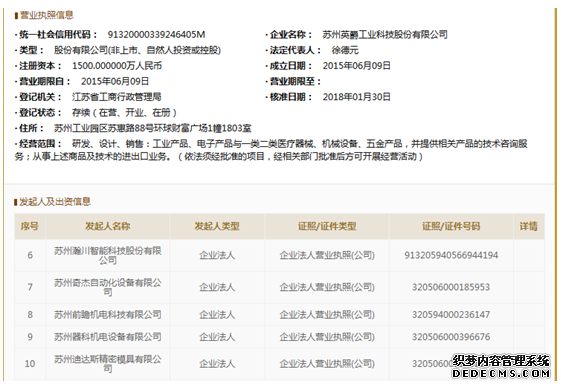The width and height of the screenshot is (561, 388).
Task: Select initiator 苏州迪达斯精密模具有限公司
Action: click(108, 364)
